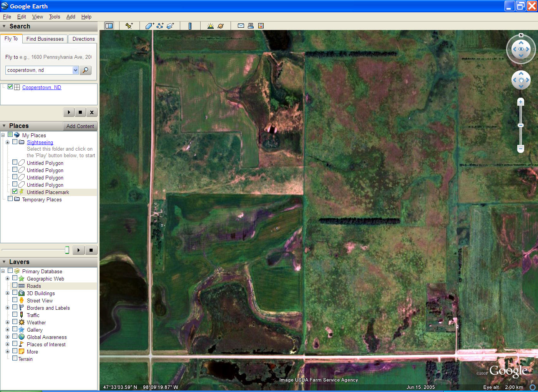Add a placemark with pushpin icon
Viewport: 538px width, 392px height.
[x=129, y=26]
